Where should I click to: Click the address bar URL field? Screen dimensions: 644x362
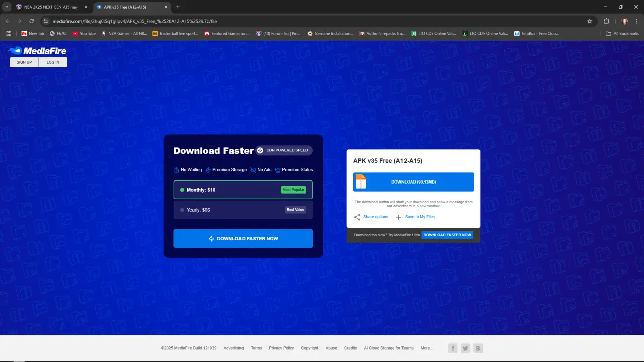point(317,21)
